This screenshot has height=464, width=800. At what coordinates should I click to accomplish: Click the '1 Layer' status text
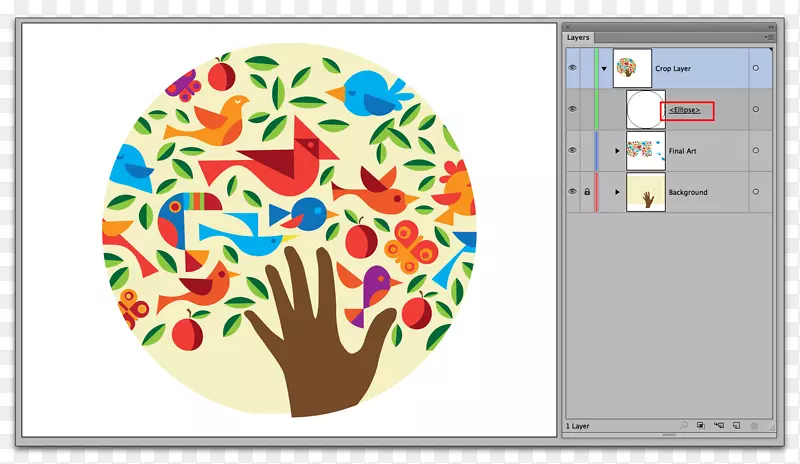point(578,426)
